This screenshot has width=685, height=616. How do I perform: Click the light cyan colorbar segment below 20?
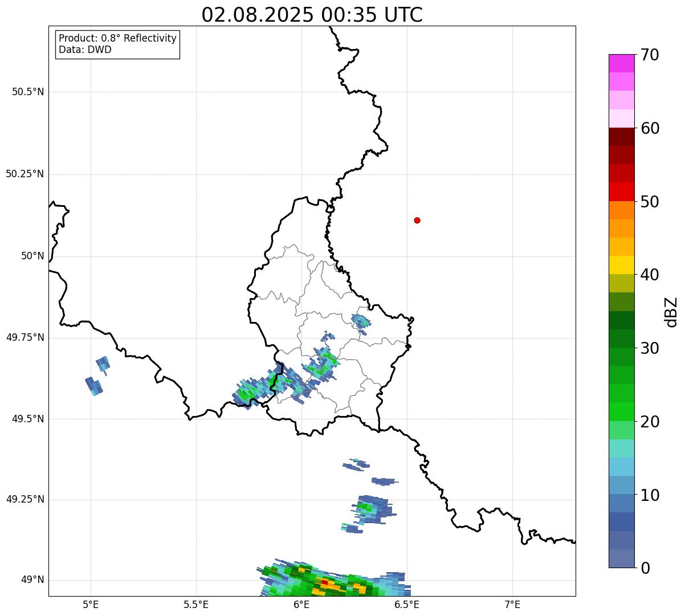pyautogui.click(x=621, y=448)
